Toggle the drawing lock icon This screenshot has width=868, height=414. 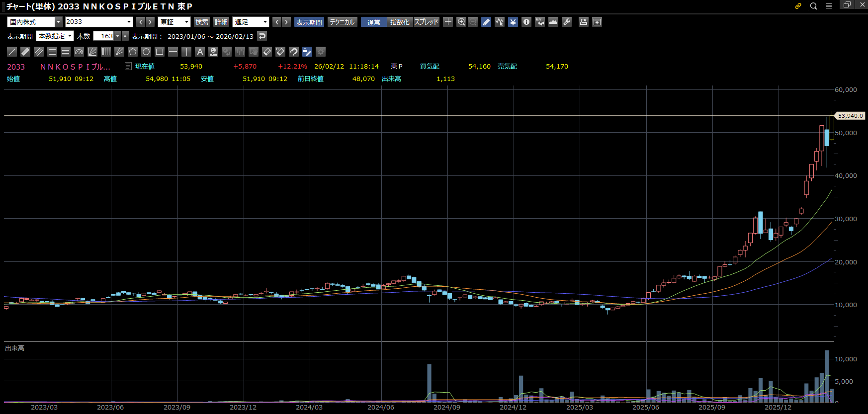click(x=307, y=52)
